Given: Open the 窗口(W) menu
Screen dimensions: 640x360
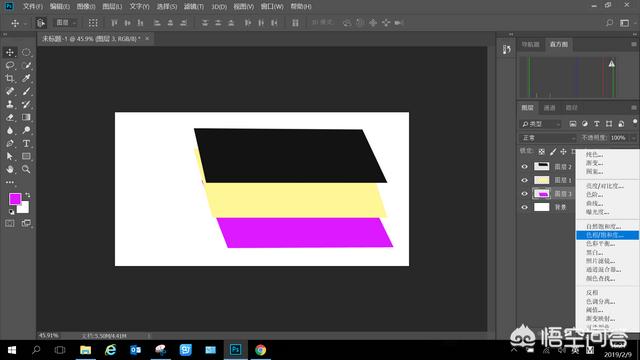Looking at the screenshot, I should tap(272, 7).
